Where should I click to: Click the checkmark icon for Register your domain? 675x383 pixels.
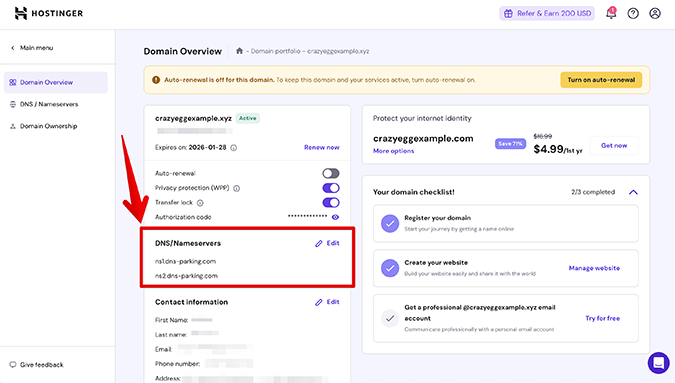coord(390,224)
